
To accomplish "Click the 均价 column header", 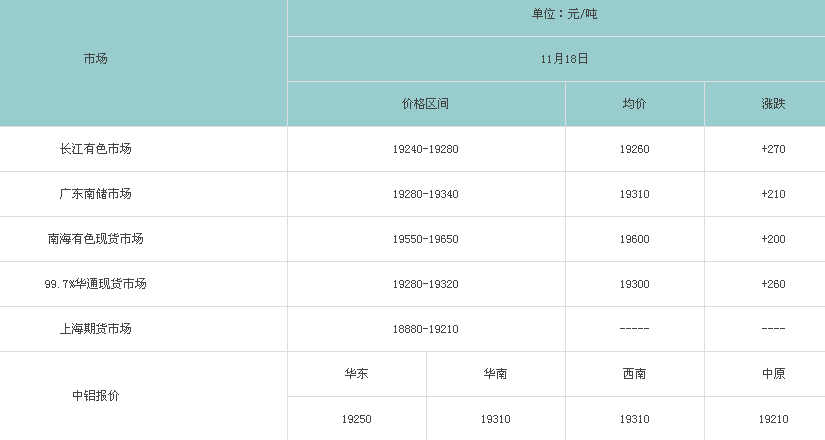I will tap(634, 104).
